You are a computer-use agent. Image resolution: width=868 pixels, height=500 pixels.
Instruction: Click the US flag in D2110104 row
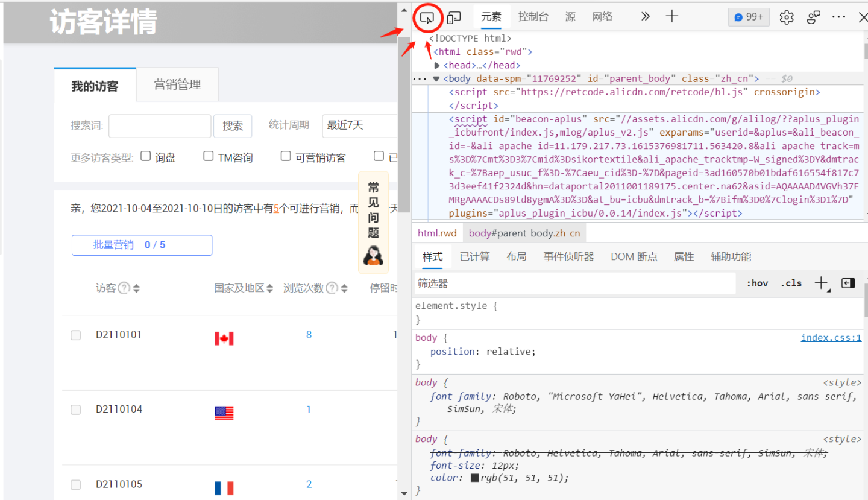point(224,413)
